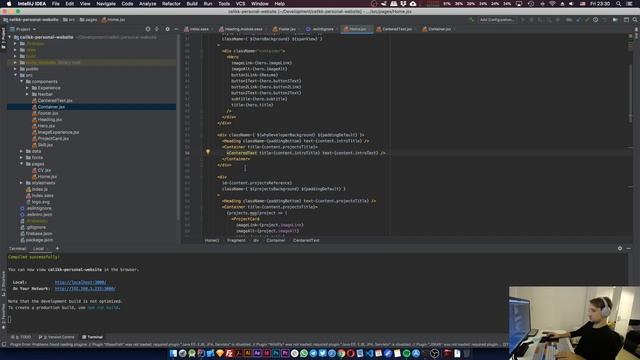Hide the Project panel with minus icon
The height and width of the screenshot is (360, 640).
click(x=176, y=29)
